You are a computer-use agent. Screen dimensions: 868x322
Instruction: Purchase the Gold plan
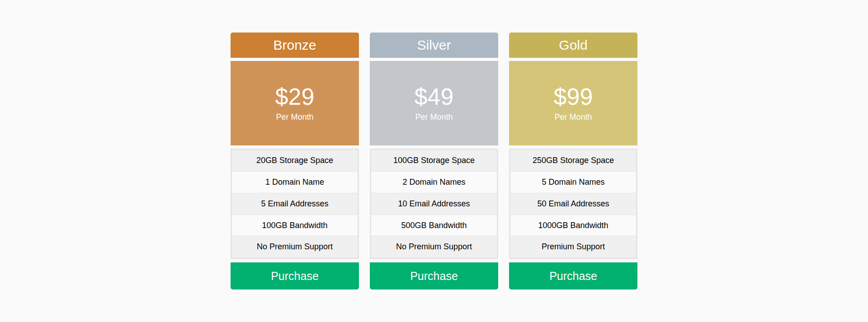[x=573, y=276]
